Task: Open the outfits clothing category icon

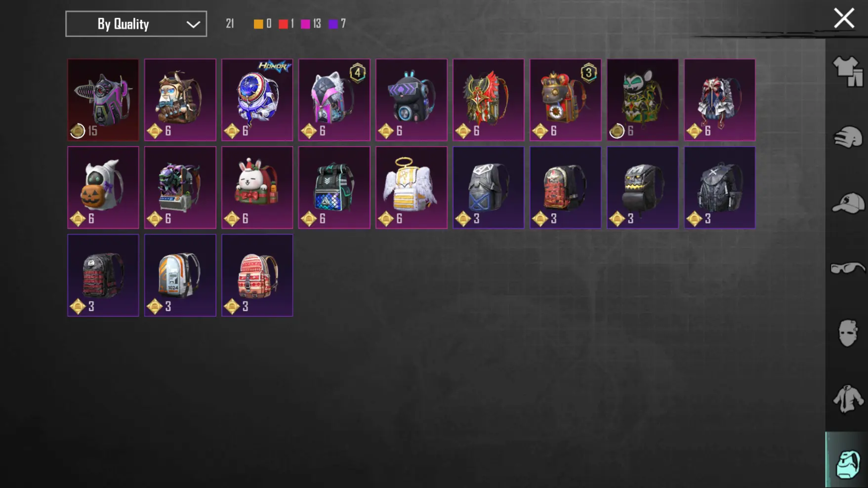Action: [x=848, y=72]
